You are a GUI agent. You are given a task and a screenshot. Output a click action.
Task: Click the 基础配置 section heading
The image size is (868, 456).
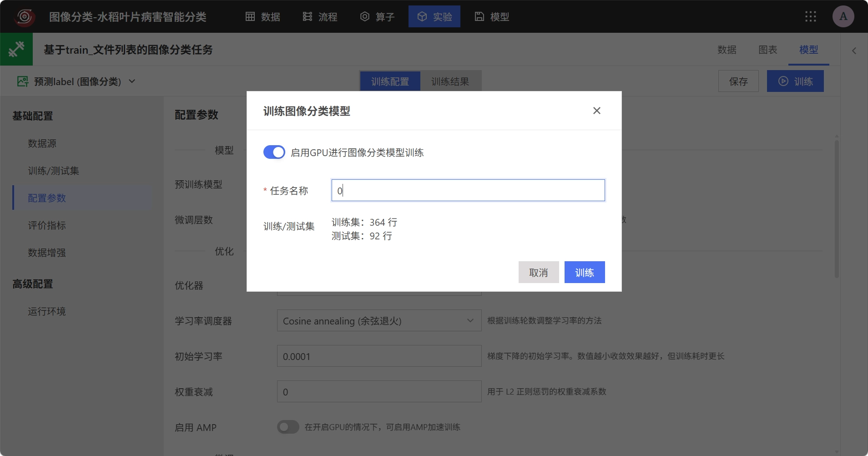coord(33,116)
